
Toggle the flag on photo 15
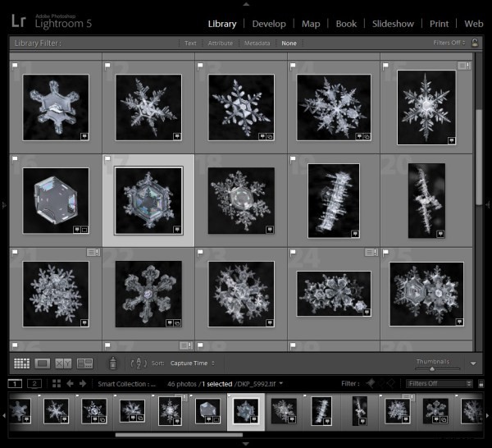pos(385,66)
